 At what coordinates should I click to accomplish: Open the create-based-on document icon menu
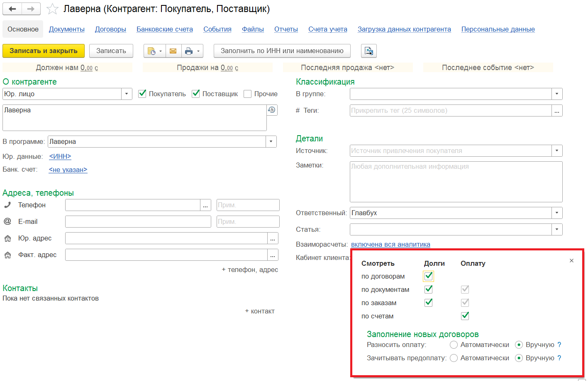point(155,51)
